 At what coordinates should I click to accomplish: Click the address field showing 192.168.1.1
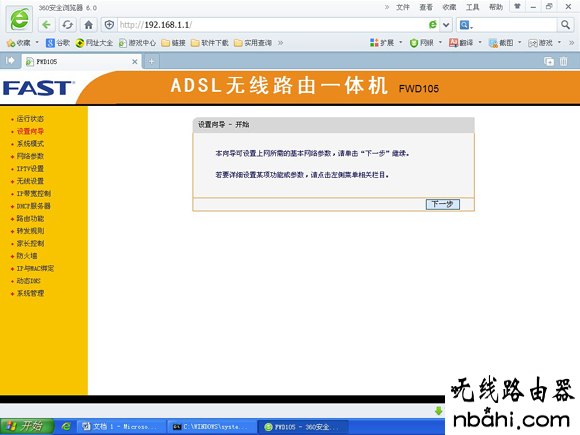click(272, 25)
